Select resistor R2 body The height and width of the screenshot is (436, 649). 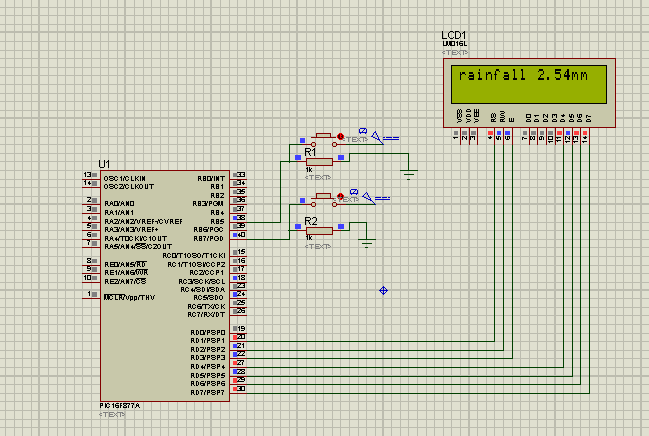point(319,231)
